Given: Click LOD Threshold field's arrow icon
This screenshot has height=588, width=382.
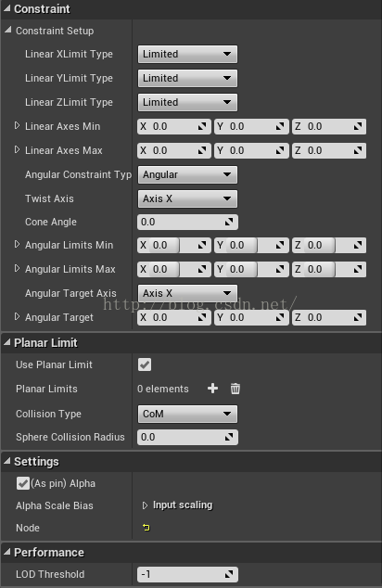Looking at the screenshot, I should pos(229,574).
